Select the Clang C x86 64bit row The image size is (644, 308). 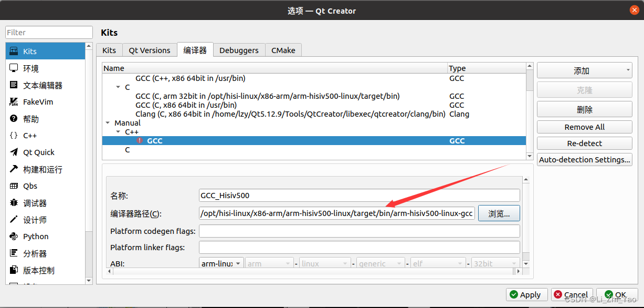pos(314,114)
